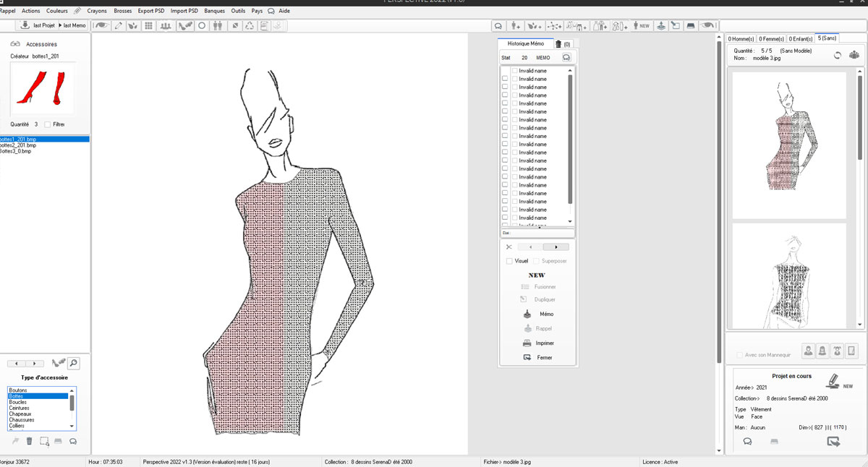Click the recycle arrows toolbar icon
Image resolution: width=868 pixels, height=467 pixels.
tap(250, 25)
